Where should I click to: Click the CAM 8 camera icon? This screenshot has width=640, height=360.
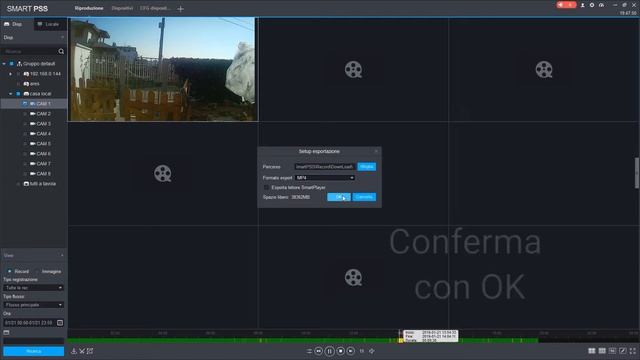[x=33, y=174]
